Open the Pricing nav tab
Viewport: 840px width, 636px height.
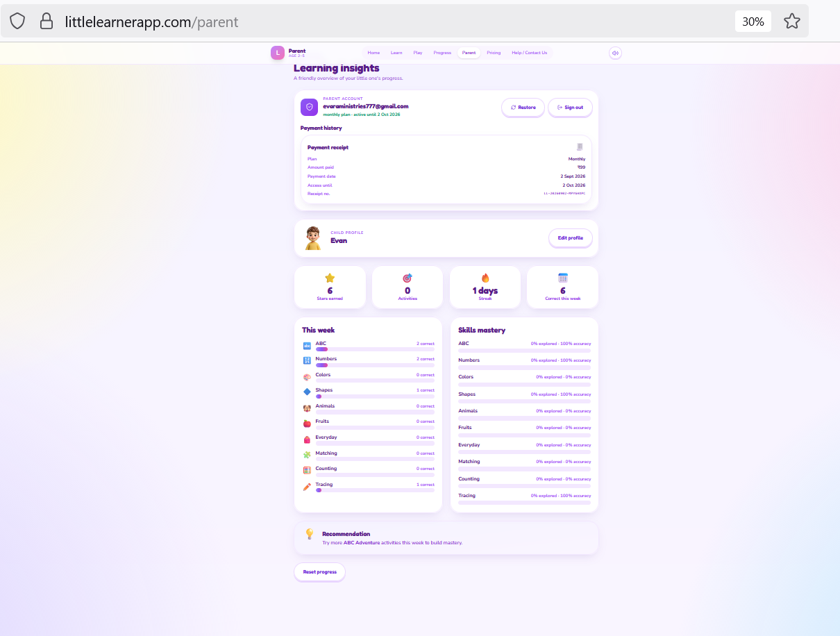(494, 53)
